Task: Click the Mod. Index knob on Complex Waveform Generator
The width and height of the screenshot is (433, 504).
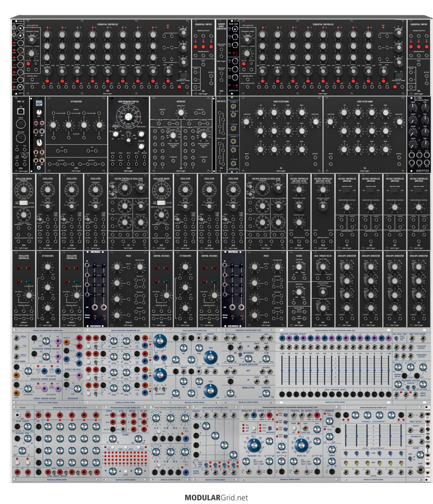Action: (x=282, y=446)
